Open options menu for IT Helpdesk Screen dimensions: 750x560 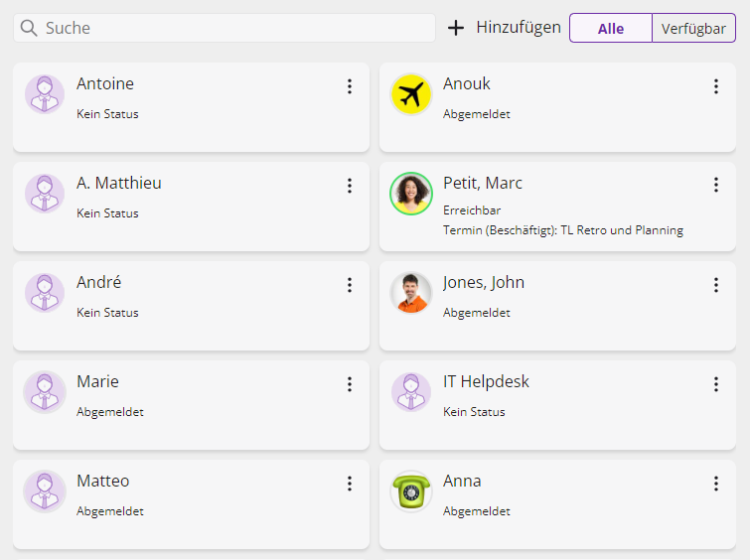(x=716, y=384)
